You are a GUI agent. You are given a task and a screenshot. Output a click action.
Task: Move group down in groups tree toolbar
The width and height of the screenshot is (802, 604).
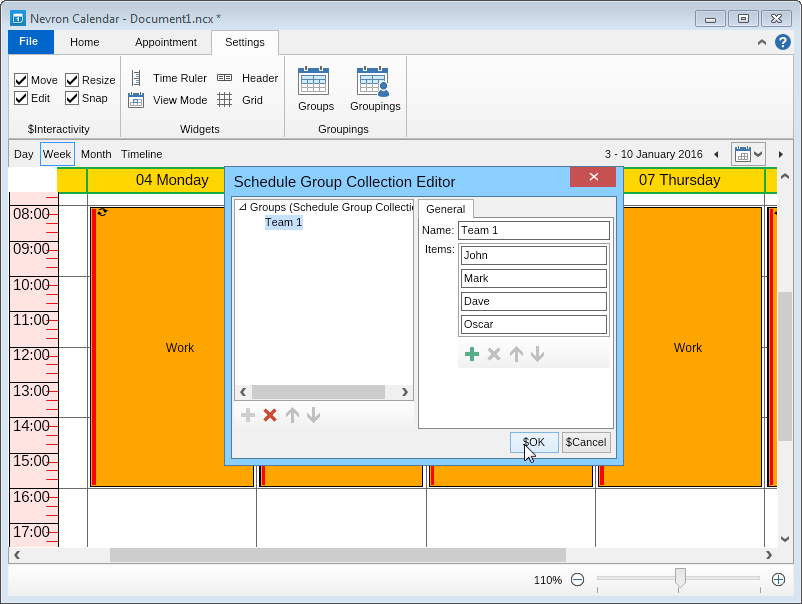point(313,415)
